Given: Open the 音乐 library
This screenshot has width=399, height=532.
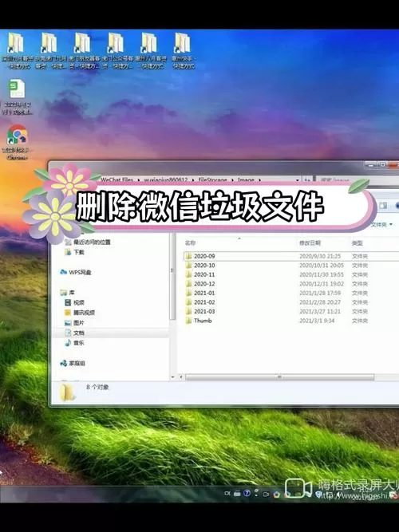Looking at the screenshot, I should click(75, 343).
